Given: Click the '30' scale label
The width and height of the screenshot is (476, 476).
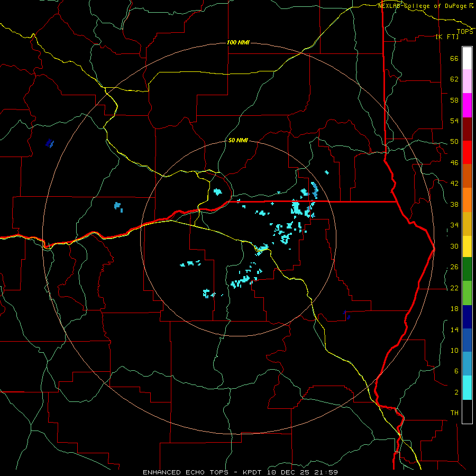Looking at the screenshot, I should (454, 246).
